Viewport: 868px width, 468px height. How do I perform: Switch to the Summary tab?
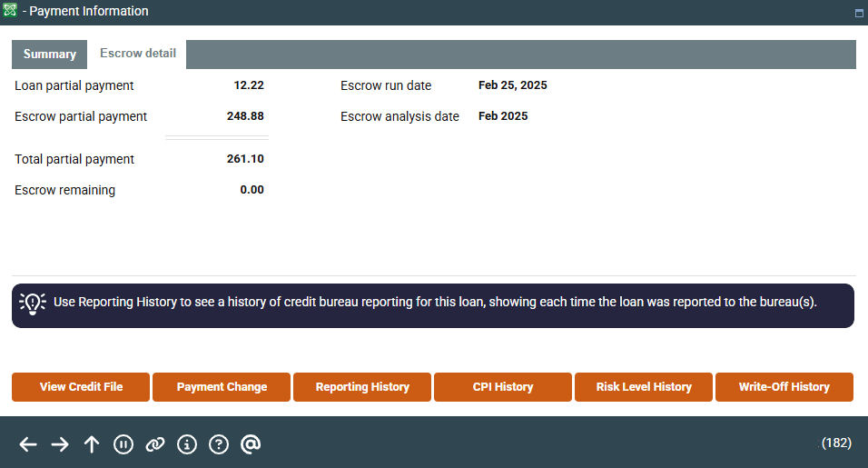[x=50, y=55]
